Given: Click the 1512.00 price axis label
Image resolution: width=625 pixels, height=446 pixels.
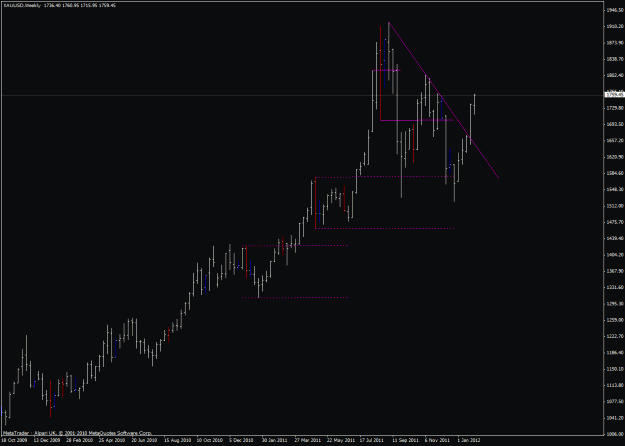Looking at the screenshot, I should (x=615, y=206).
